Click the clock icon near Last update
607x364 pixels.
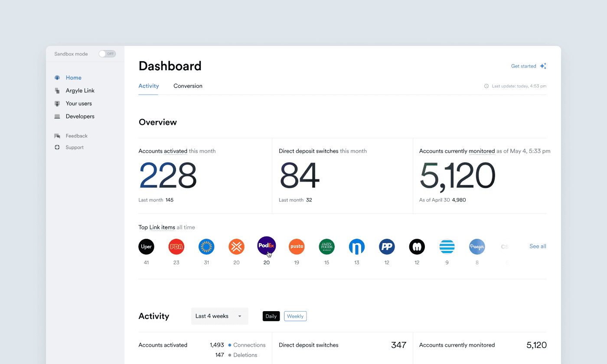click(486, 86)
